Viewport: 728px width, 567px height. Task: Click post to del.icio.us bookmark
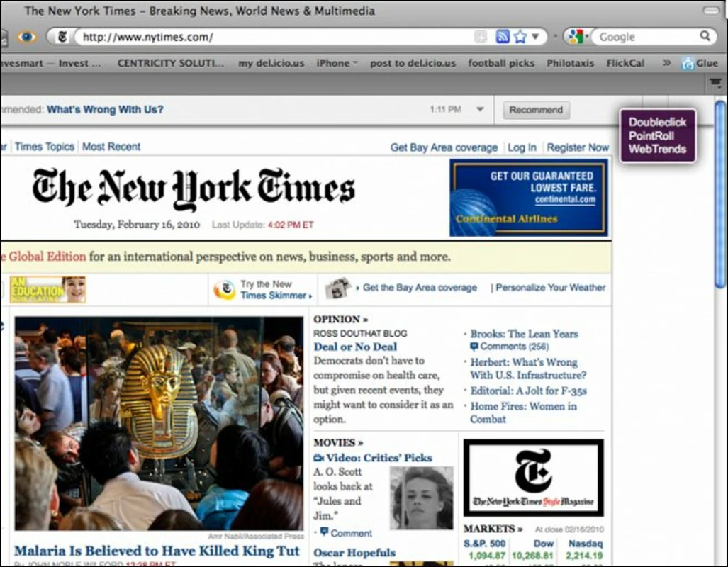413,63
